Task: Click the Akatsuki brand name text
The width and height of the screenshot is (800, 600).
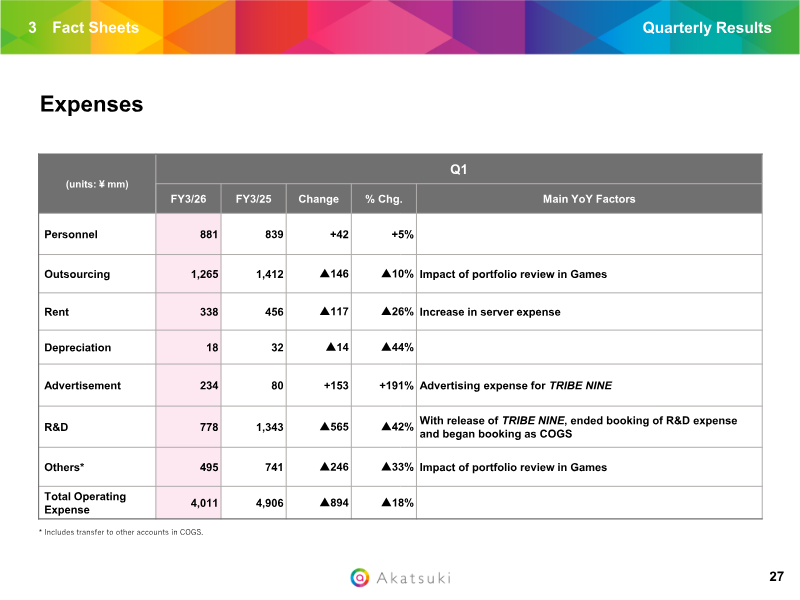Action: pos(413,578)
